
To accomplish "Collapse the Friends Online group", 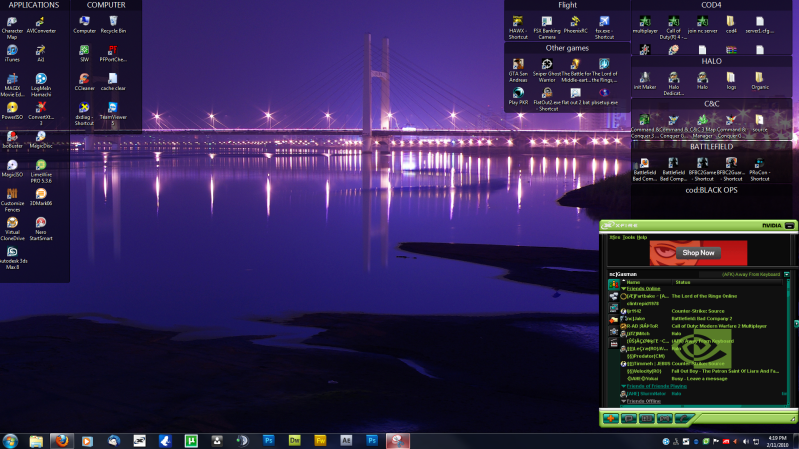I will [x=623, y=288].
